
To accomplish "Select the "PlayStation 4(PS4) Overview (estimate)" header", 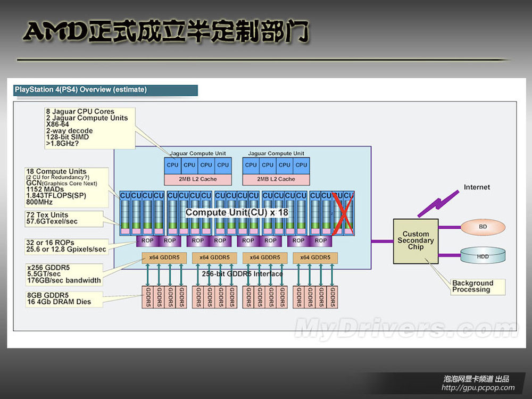I will 81,89.
